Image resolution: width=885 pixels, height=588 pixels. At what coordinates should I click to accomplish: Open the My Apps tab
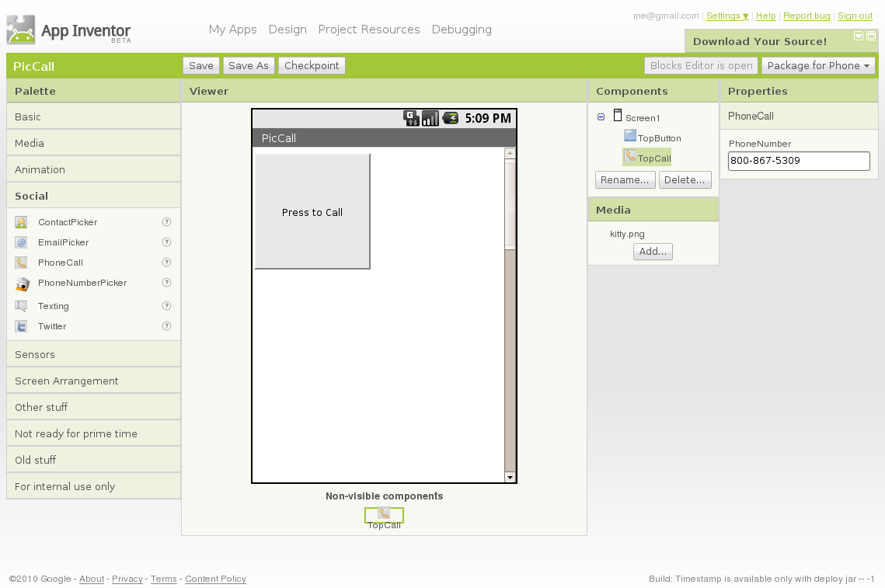point(232,30)
